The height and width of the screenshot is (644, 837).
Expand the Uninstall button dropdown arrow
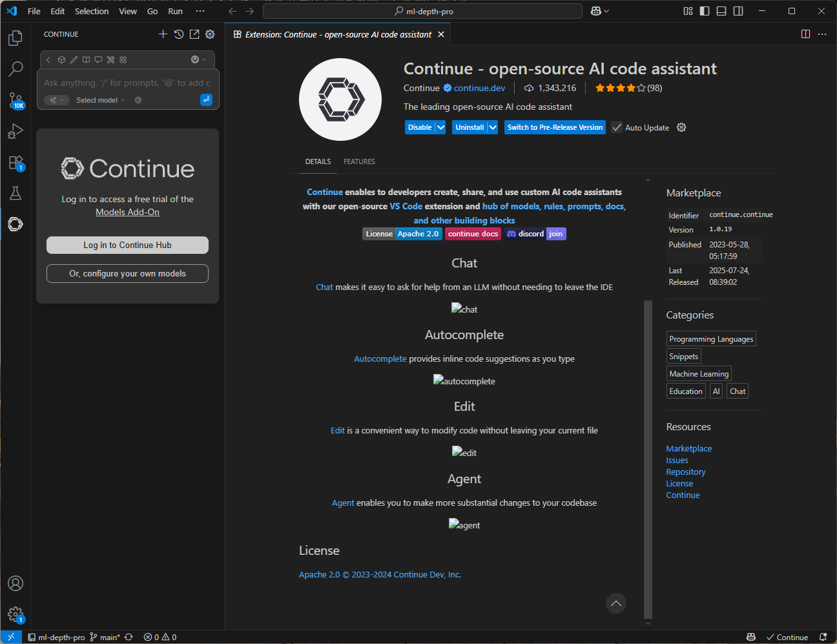pyautogui.click(x=493, y=127)
